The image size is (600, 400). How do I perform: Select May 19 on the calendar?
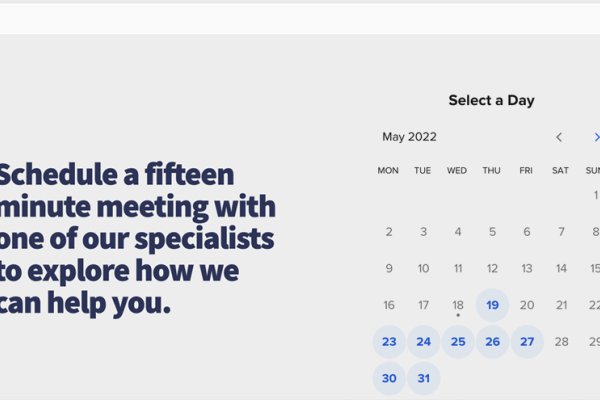[x=492, y=305]
